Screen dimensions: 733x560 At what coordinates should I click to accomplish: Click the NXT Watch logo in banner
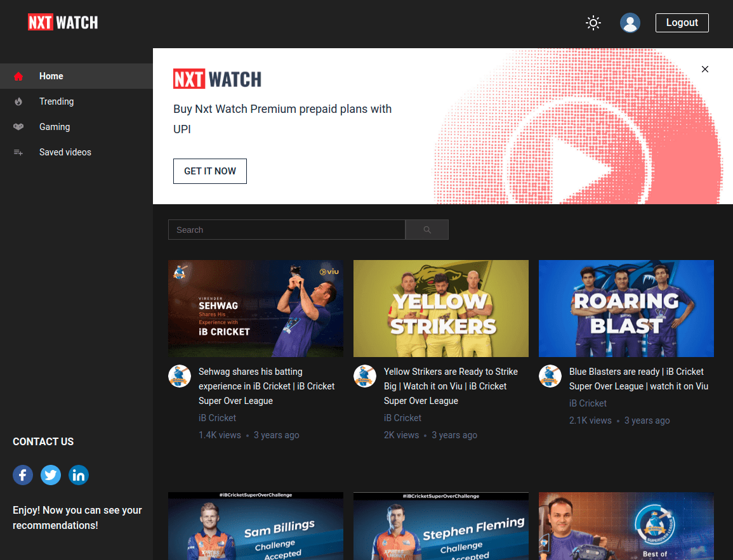pyautogui.click(x=218, y=79)
